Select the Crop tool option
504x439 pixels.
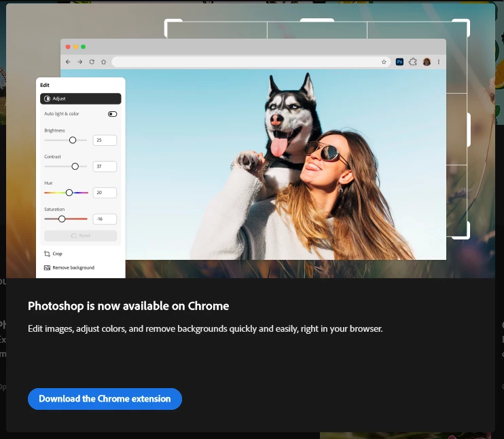(x=54, y=254)
